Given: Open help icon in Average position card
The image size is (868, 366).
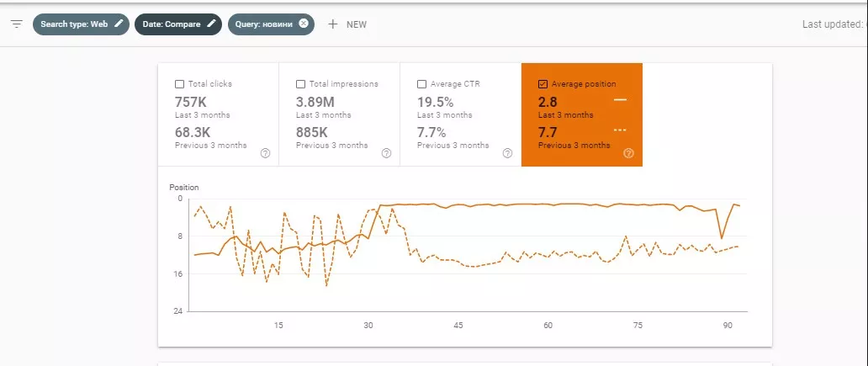Looking at the screenshot, I should pos(628,153).
